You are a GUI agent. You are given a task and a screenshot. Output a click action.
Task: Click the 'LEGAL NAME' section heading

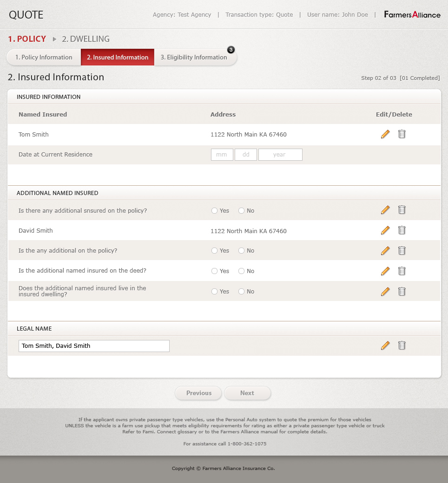[x=34, y=329]
